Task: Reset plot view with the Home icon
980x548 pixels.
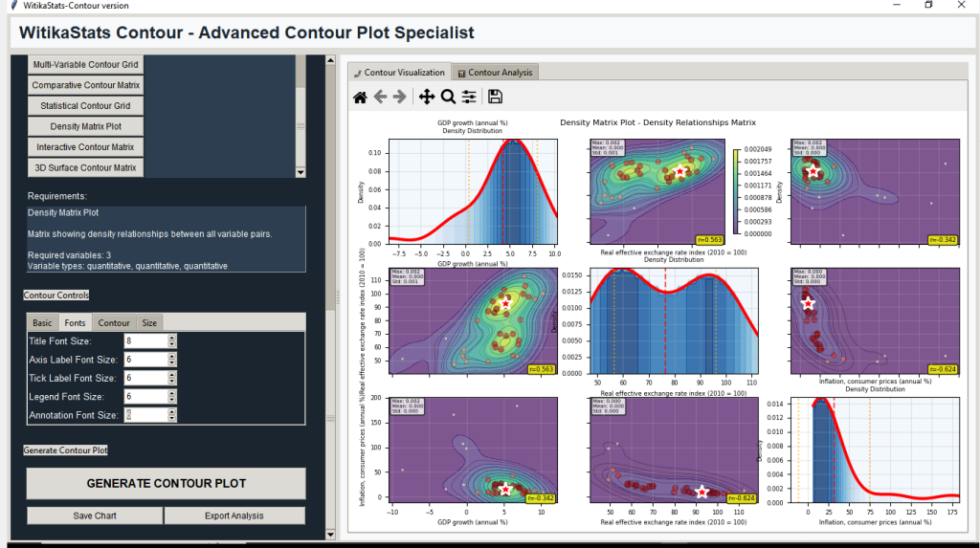Action: [360, 97]
